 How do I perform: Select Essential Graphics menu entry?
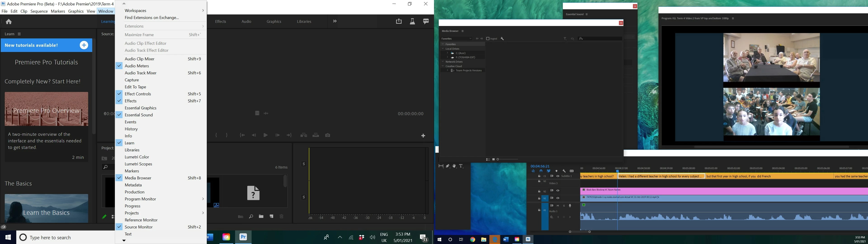[x=140, y=108]
